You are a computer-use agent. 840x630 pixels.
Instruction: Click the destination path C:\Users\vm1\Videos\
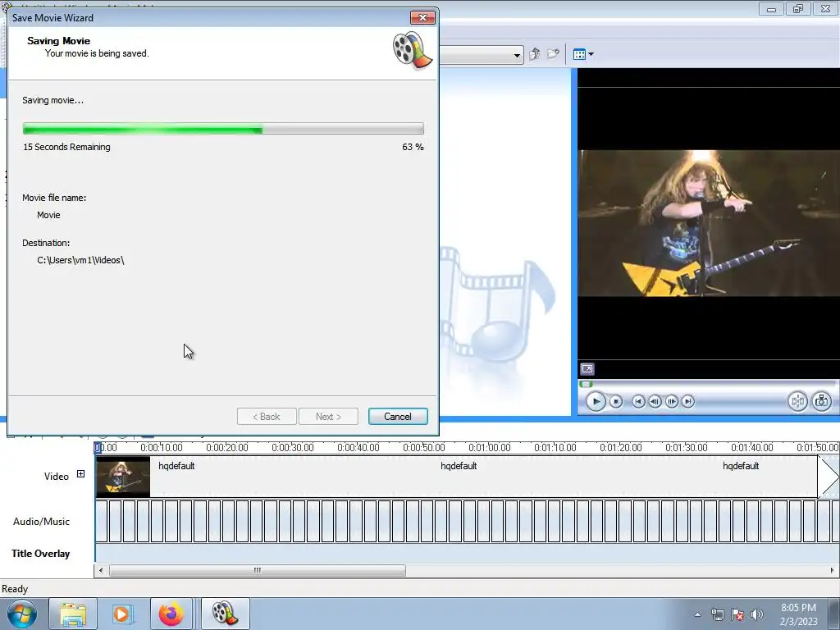[80, 260]
